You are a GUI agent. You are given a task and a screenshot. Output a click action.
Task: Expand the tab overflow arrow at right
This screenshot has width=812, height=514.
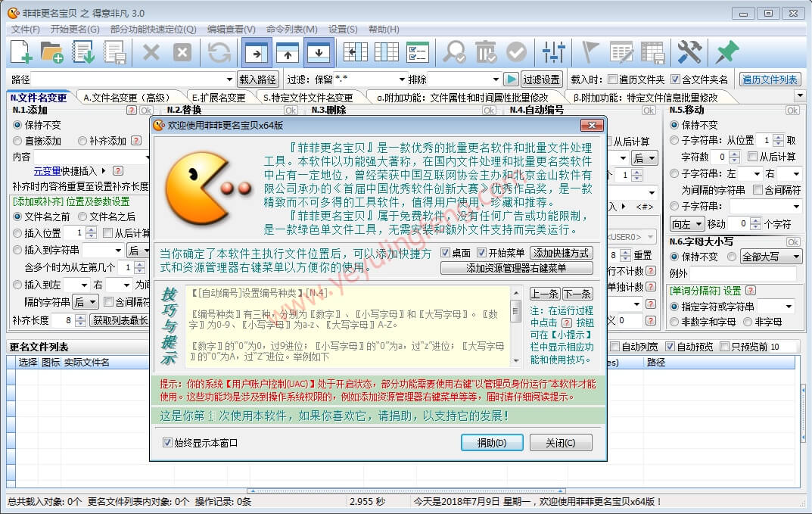[x=800, y=96]
